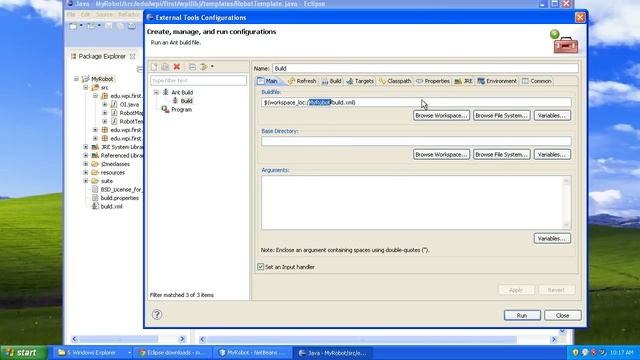Select build.xml in Package Explorer
The width and height of the screenshot is (640, 360).
point(111,207)
